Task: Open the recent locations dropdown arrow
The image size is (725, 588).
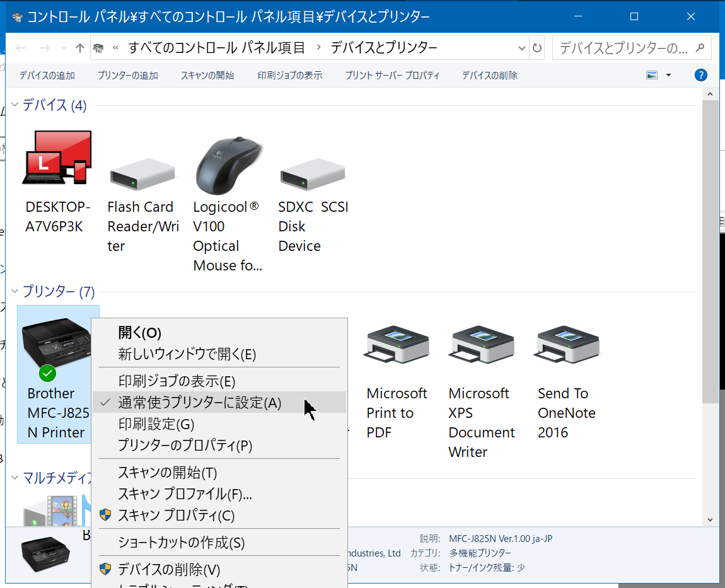Action: coord(64,48)
